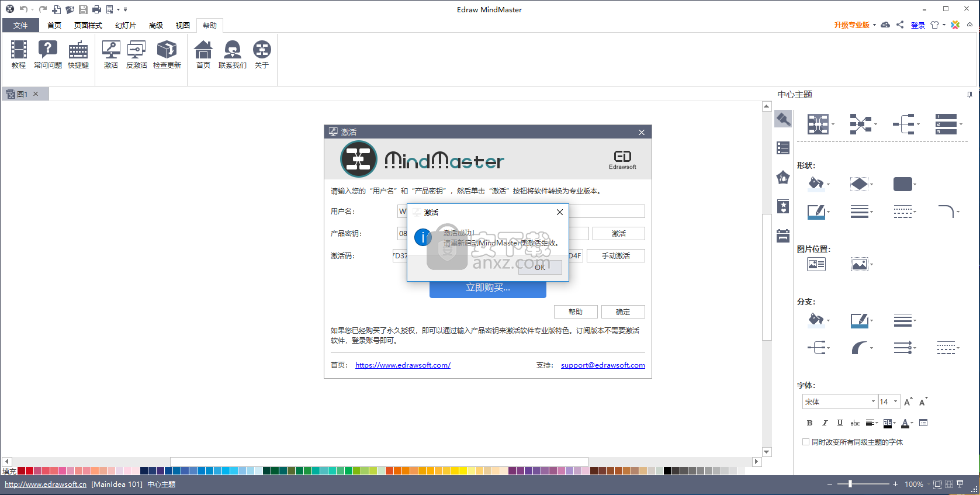The width and height of the screenshot is (980, 495).
Task: Click the 手动激活 button
Action: pyautogui.click(x=616, y=256)
